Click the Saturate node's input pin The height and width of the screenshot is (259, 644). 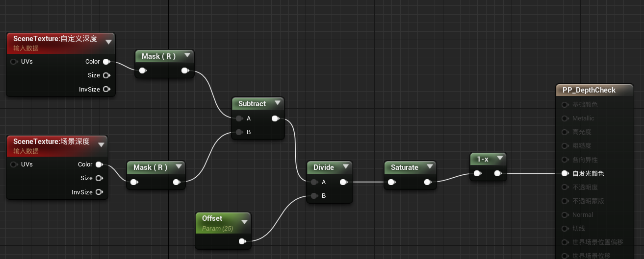click(391, 182)
